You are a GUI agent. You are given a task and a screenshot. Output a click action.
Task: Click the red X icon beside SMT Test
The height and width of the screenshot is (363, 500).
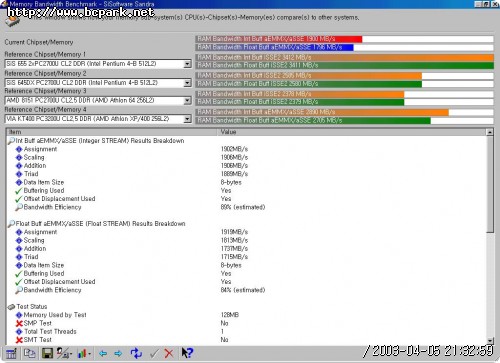pyautogui.click(x=19, y=340)
